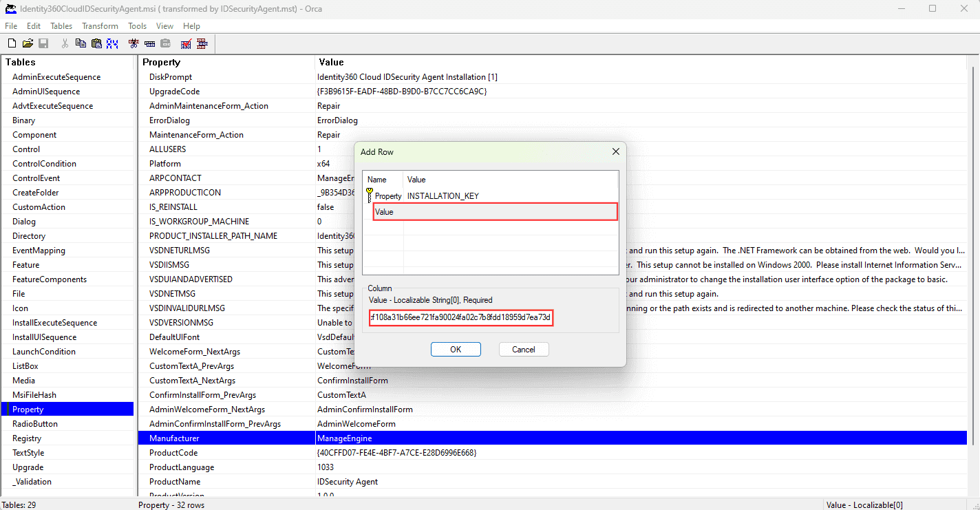Select the File table
This screenshot has height=510, width=980.
pos(19,294)
